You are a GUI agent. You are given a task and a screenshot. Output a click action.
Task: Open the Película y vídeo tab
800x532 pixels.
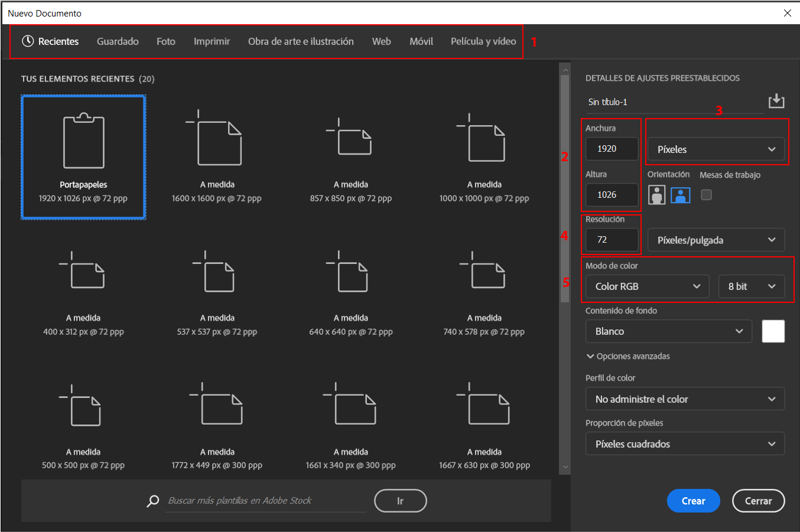[x=483, y=41]
